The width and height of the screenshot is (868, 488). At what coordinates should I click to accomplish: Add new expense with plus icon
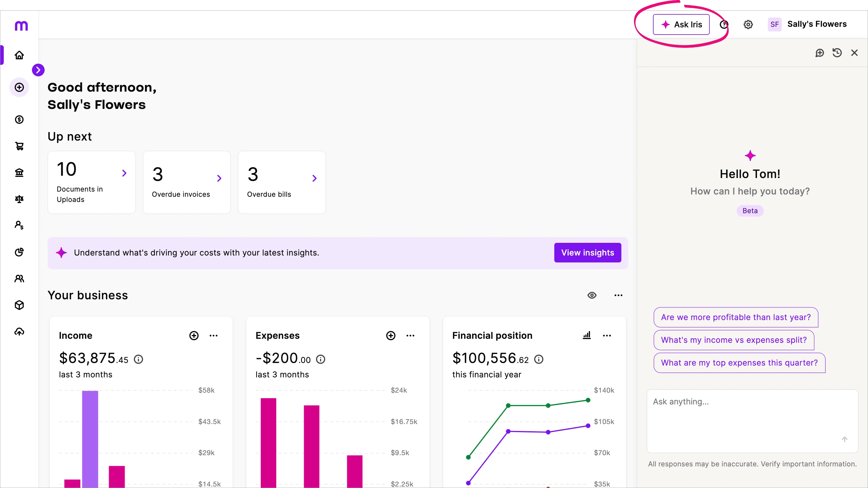point(391,336)
